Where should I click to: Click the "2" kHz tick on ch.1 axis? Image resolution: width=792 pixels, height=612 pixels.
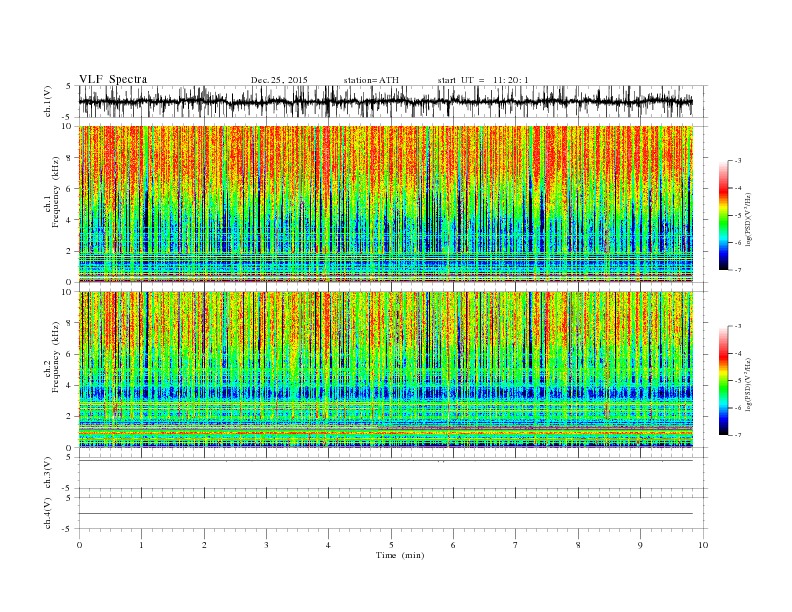coord(70,251)
